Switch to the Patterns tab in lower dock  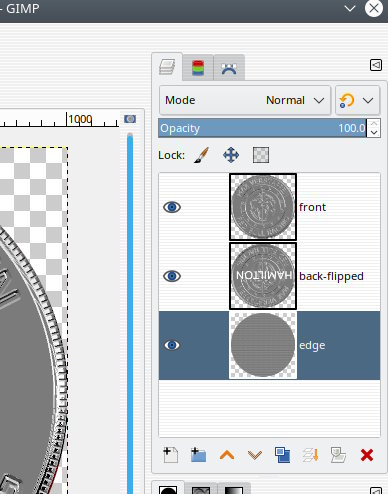pos(201,490)
